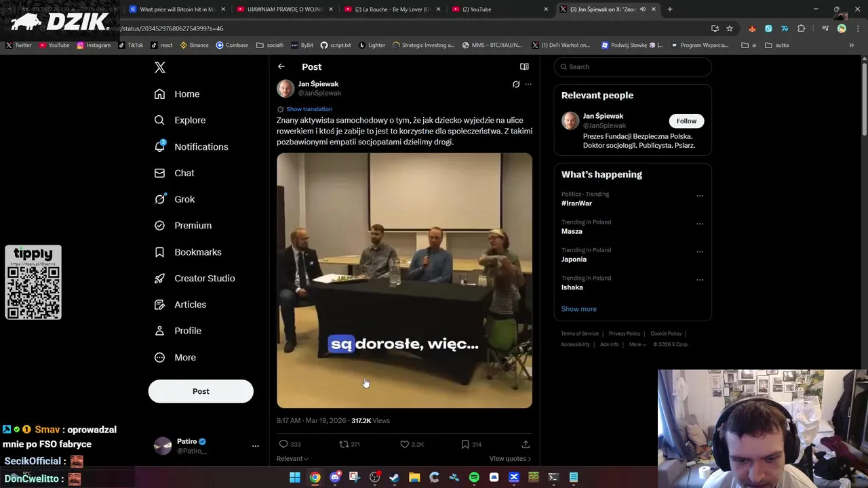Open Terms of Service link
Screen dimensions: 868x488
click(x=580, y=333)
